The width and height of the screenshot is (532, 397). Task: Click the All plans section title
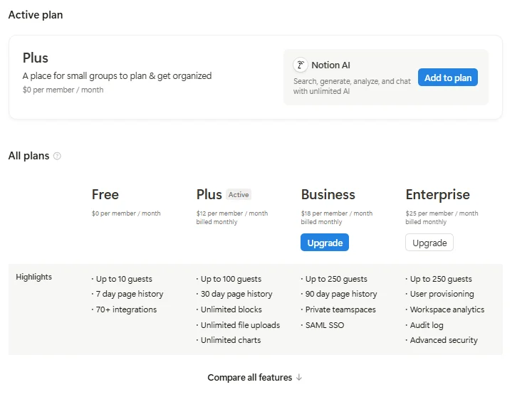(x=28, y=156)
